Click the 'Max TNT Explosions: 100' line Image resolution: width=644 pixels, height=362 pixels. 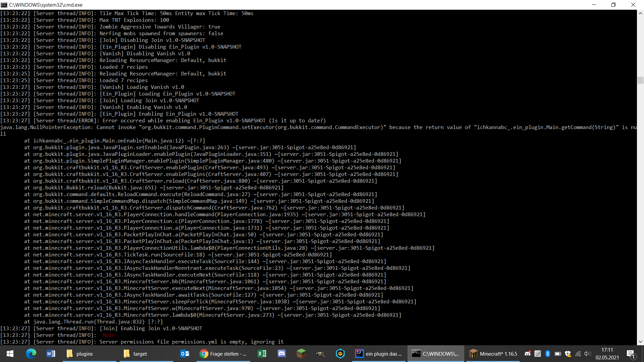coord(85,20)
